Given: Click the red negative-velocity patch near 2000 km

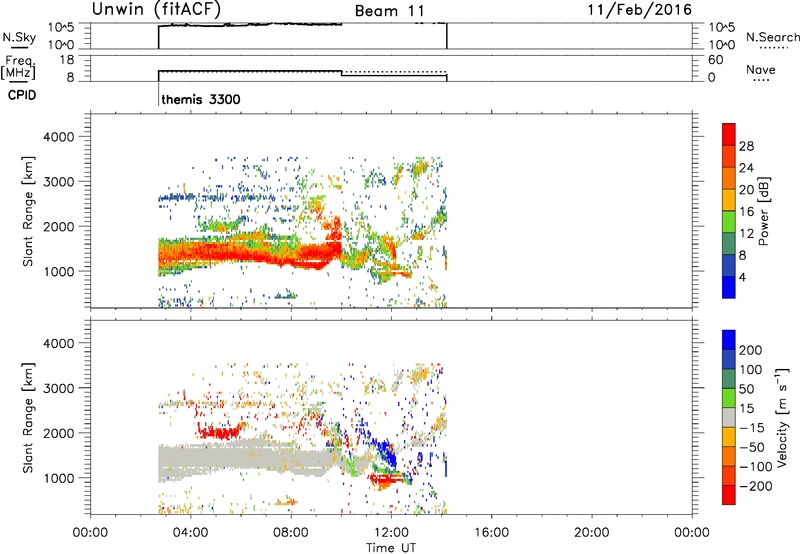Looking at the screenshot, I should pyautogui.click(x=220, y=433).
